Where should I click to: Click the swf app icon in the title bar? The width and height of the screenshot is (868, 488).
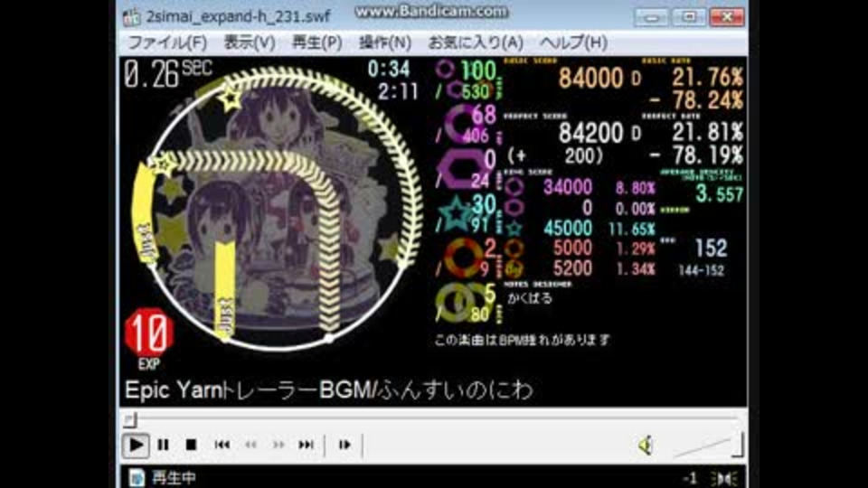click(x=132, y=17)
